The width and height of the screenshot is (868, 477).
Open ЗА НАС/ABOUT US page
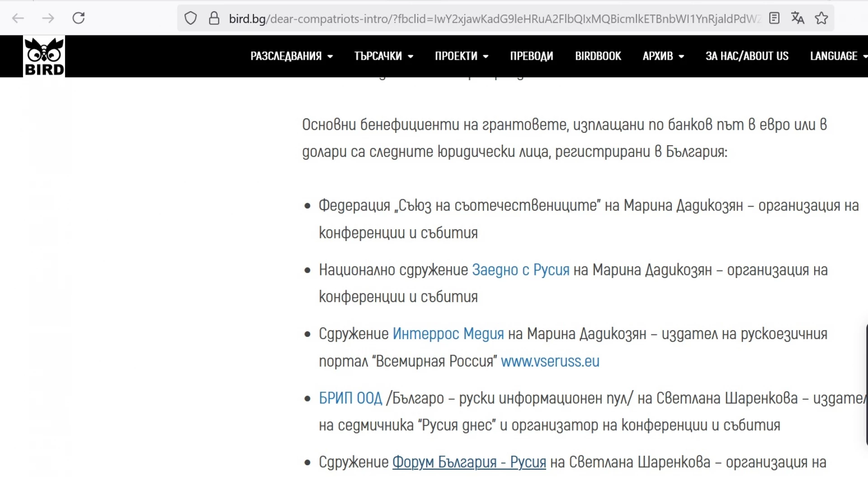(x=747, y=56)
